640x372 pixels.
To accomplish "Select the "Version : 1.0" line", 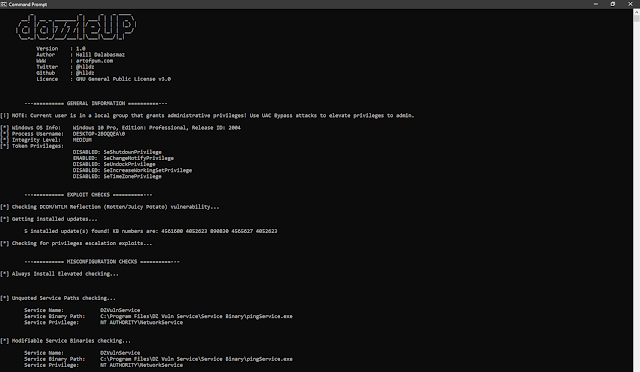I will (x=61, y=49).
